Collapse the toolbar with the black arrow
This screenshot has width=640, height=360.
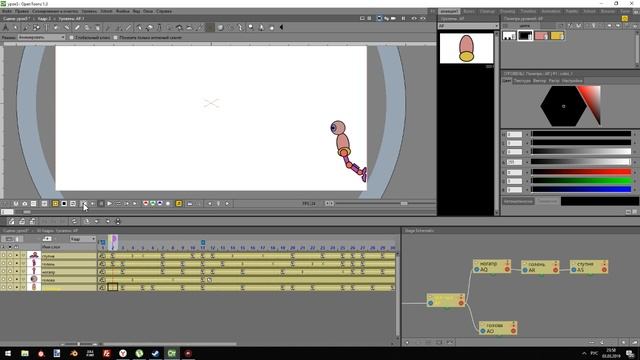[x=281, y=28]
